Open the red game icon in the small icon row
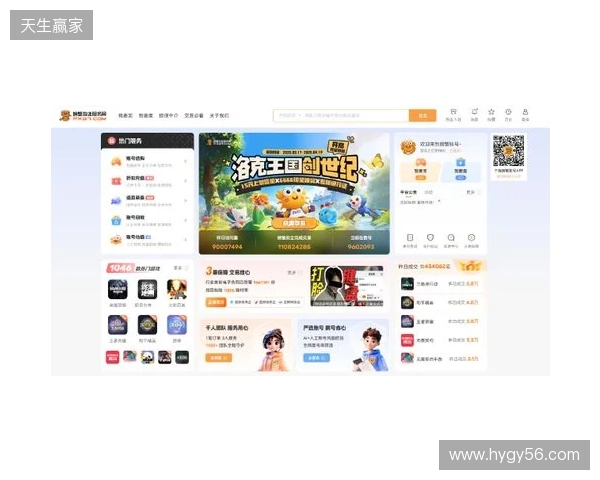The height and width of the screenshot is (480, 600). 112,357
